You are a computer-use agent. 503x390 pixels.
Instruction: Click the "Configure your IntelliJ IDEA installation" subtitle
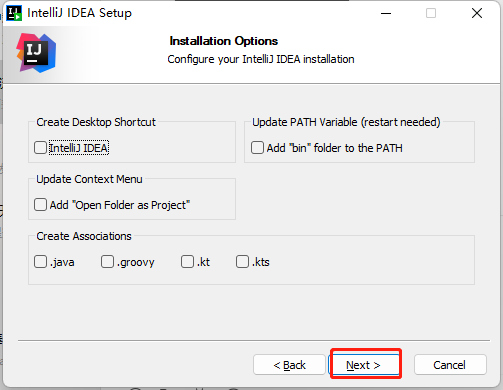[261, 59]
